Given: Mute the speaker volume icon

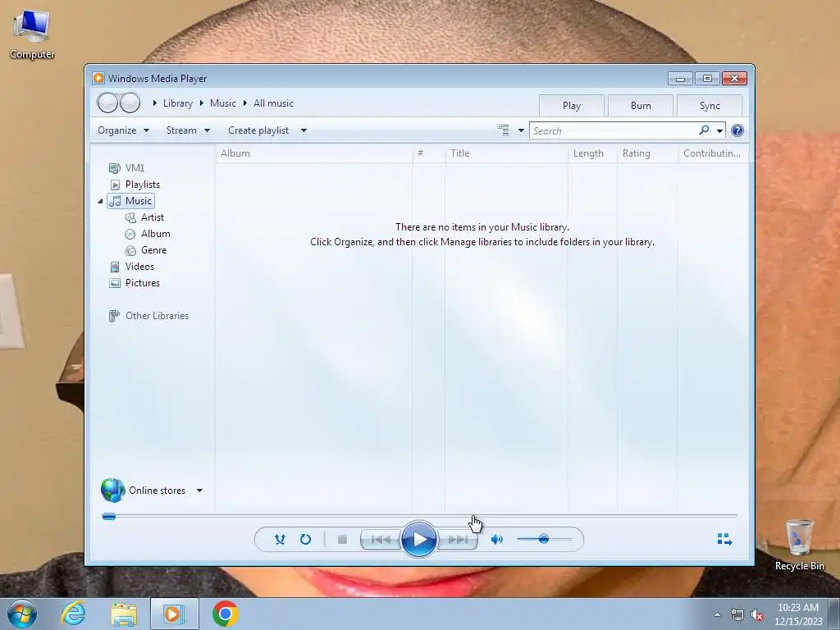Looking at the screenshot, I should 496,539.
